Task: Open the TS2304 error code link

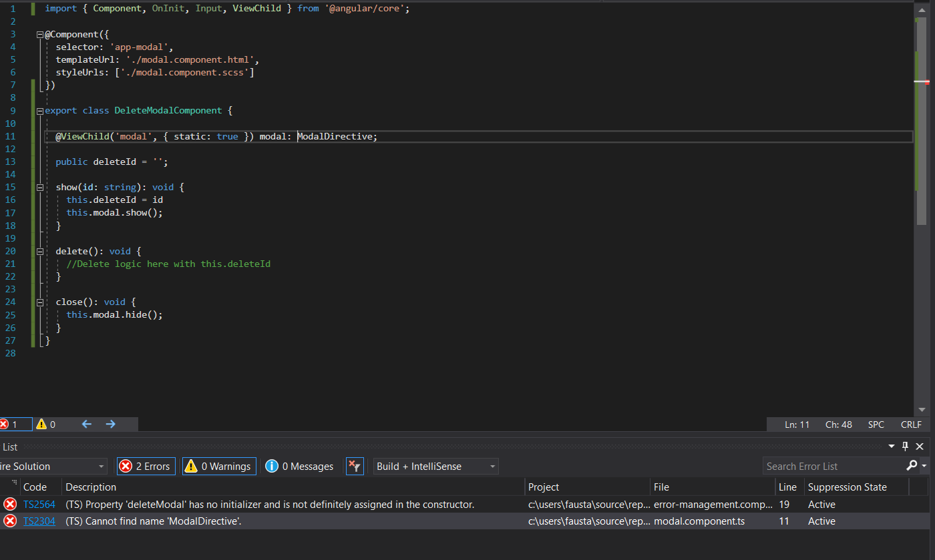Action: [x=39, y=521]
